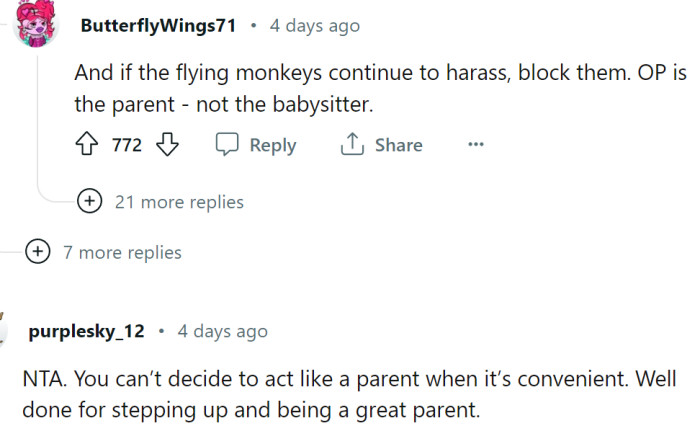Click the Reply speech bubble icon
The height and width of the screenshot is (431, 700).
[x=226, y=145]
